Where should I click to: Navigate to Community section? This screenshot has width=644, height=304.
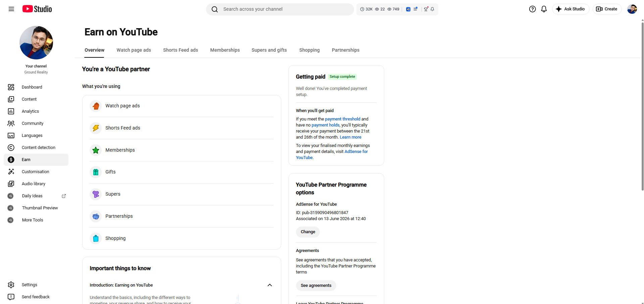click(x=36, y=123)
